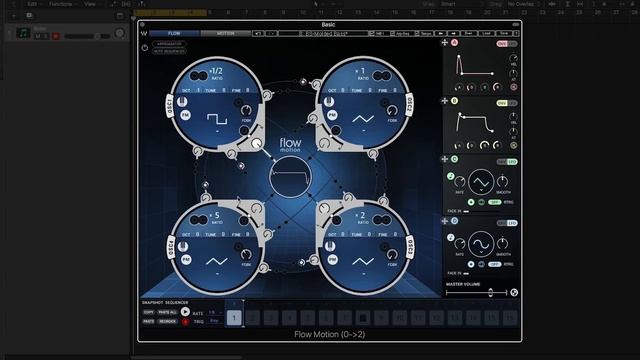
Task: Click the OSC4 feedback knob
Action: click(246, 255)
